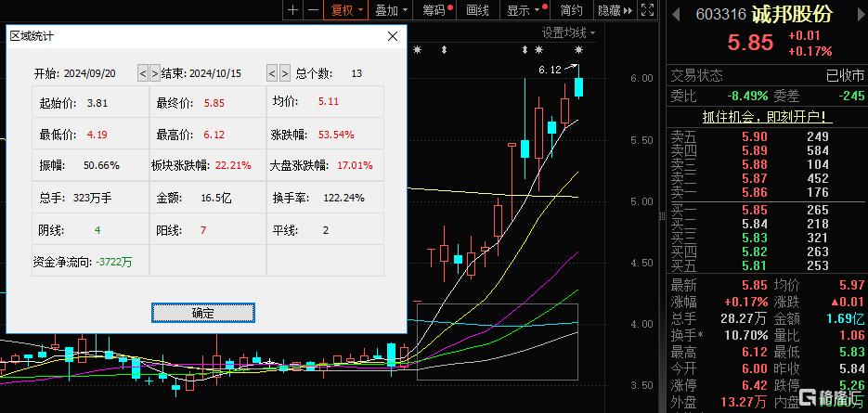Click 买五 price 5.81
This screenshot has height=413, width=868.
754,266
